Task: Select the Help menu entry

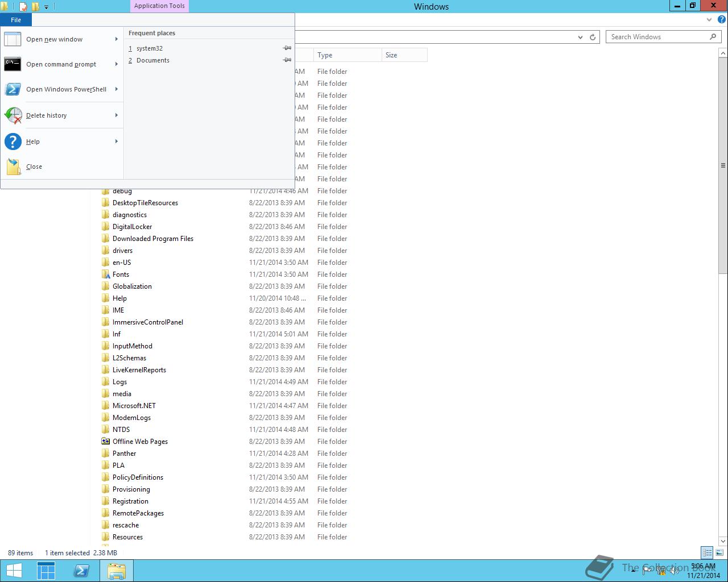Action: click(62, 142)
